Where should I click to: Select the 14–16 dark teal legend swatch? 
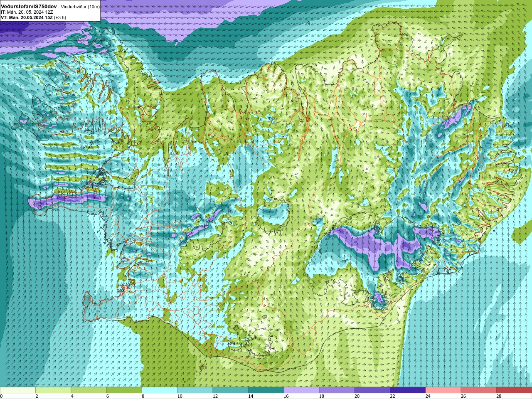pos(266,390)
